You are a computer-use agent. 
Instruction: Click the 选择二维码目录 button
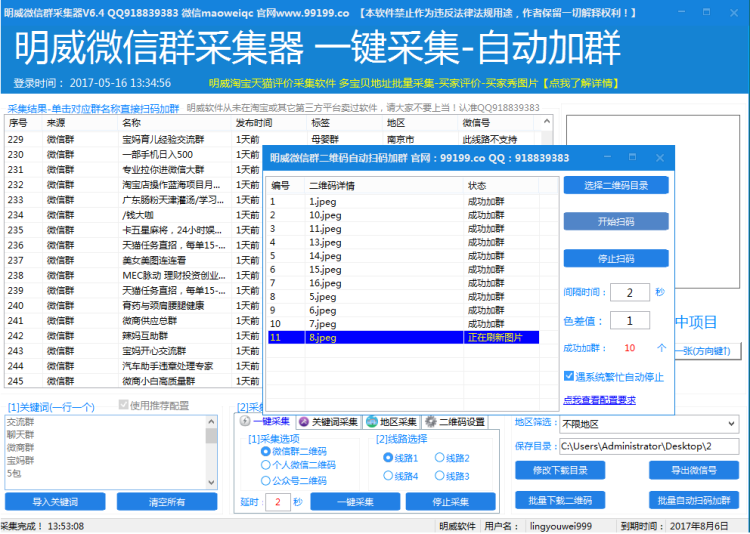click(616, 186)
